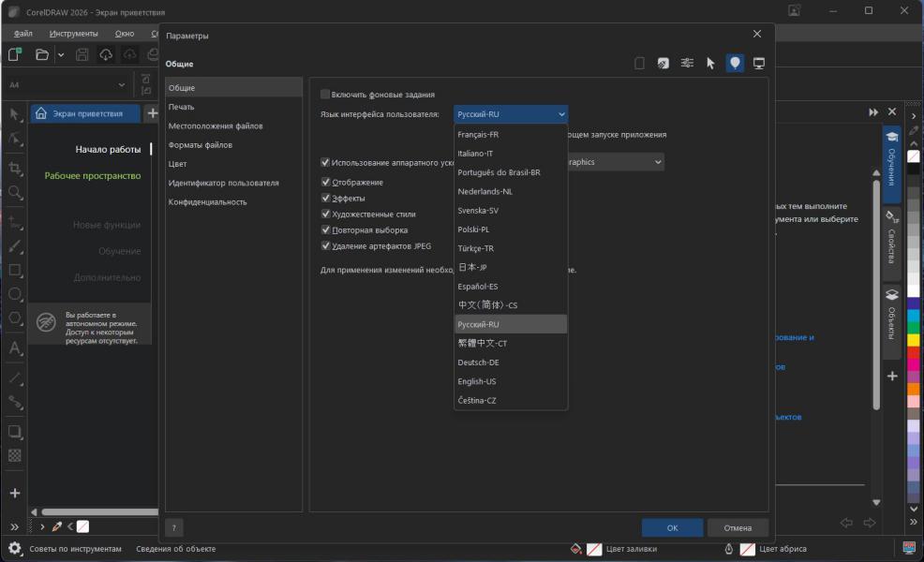The image size is (924, 562).
Task: Open the Customization options icon in dialog header
Action: pyautogui.click(x=687, y=64)
